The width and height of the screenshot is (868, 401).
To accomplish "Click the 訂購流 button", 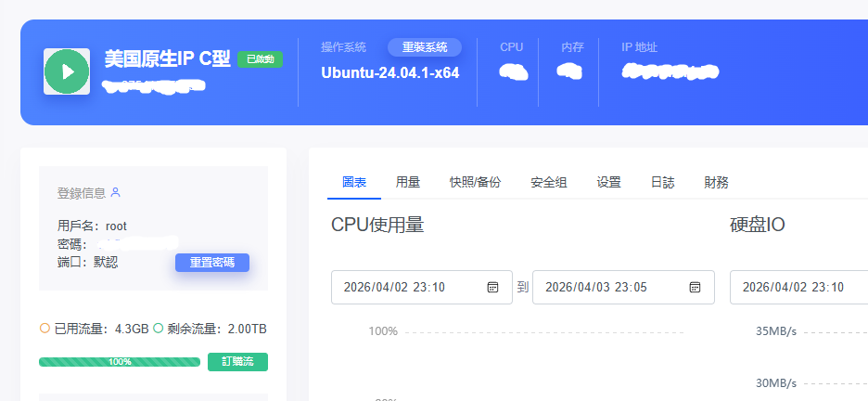I will 237,362.
